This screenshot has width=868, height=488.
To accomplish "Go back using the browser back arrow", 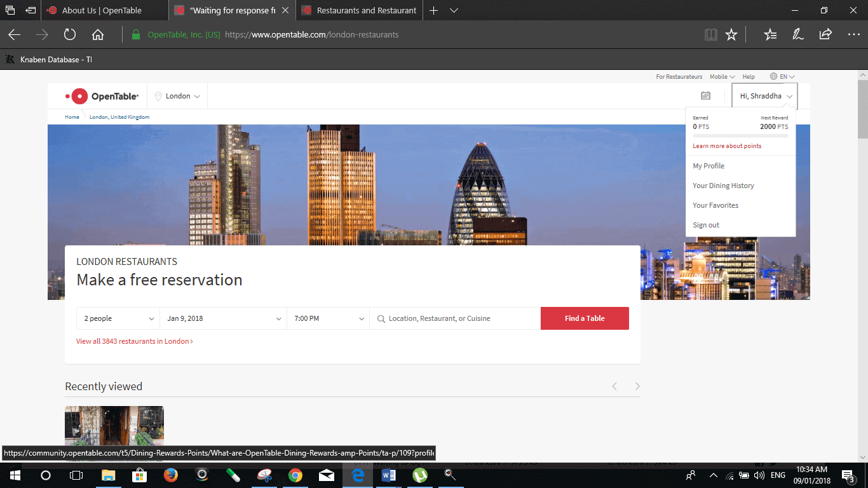I will pos(14,35).
